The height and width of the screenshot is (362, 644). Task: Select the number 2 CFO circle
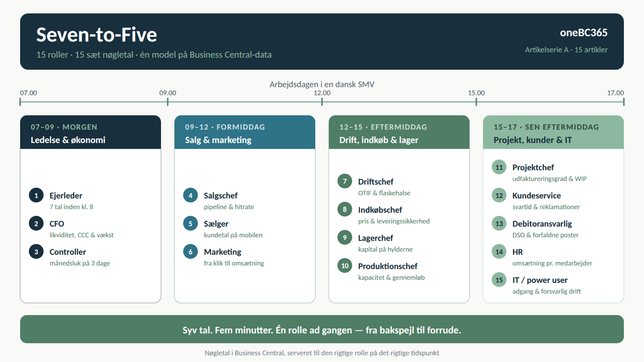(36, 223)
